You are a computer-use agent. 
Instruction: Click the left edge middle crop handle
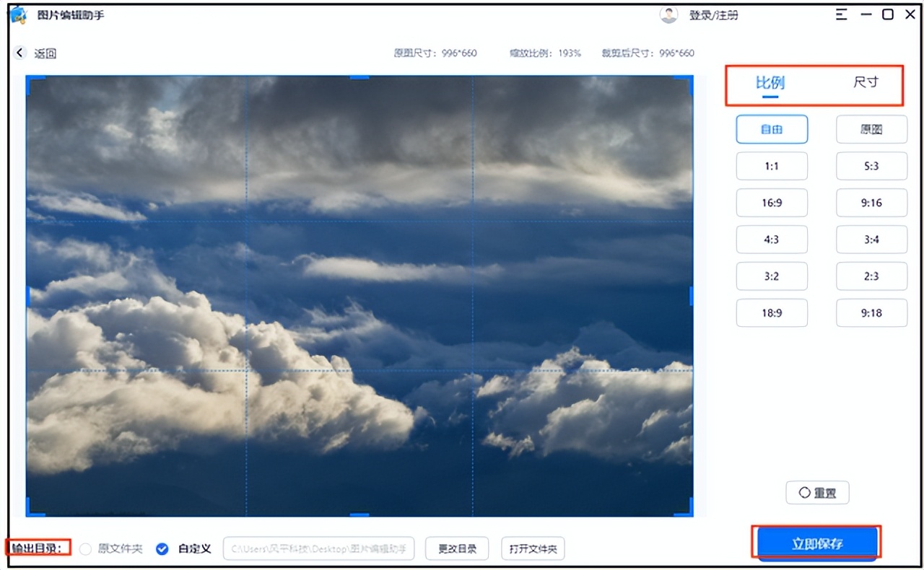point(27,296)
